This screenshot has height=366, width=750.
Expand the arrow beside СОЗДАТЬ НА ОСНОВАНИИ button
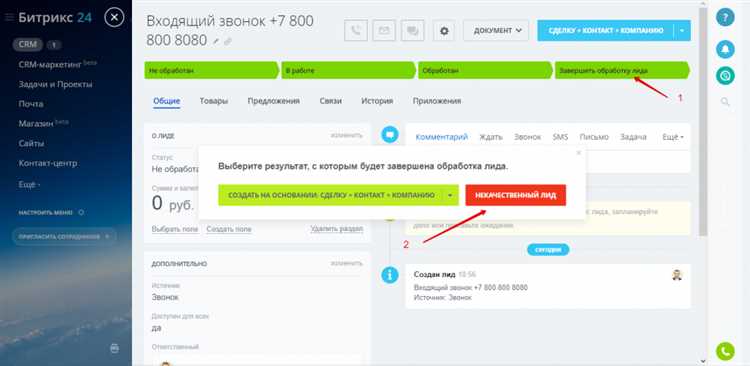(450, 195)
